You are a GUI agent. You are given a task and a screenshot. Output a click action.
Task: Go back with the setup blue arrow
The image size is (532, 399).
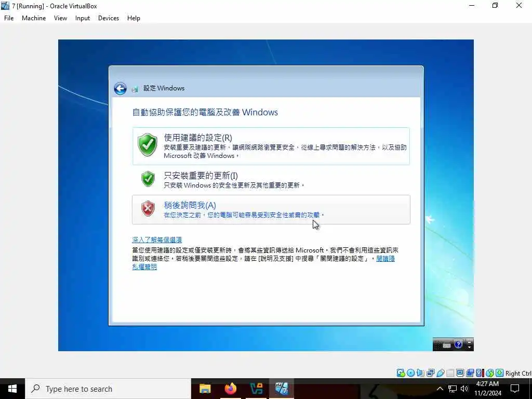pyautogui.click(x=120, y=88)
